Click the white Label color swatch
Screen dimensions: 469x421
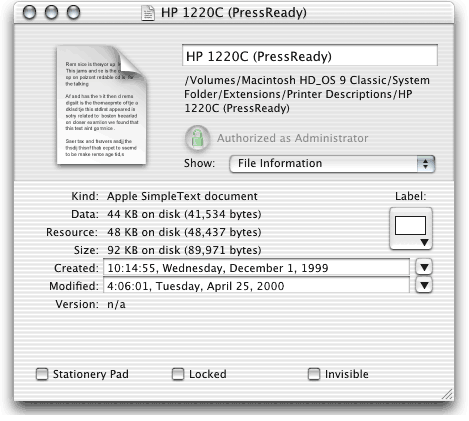[x=410, y=226]
